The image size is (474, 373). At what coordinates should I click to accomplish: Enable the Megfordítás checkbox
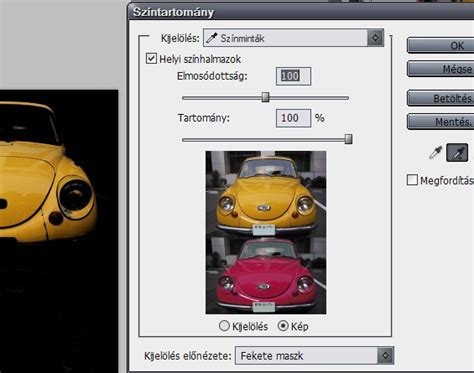tap(412, 180)
